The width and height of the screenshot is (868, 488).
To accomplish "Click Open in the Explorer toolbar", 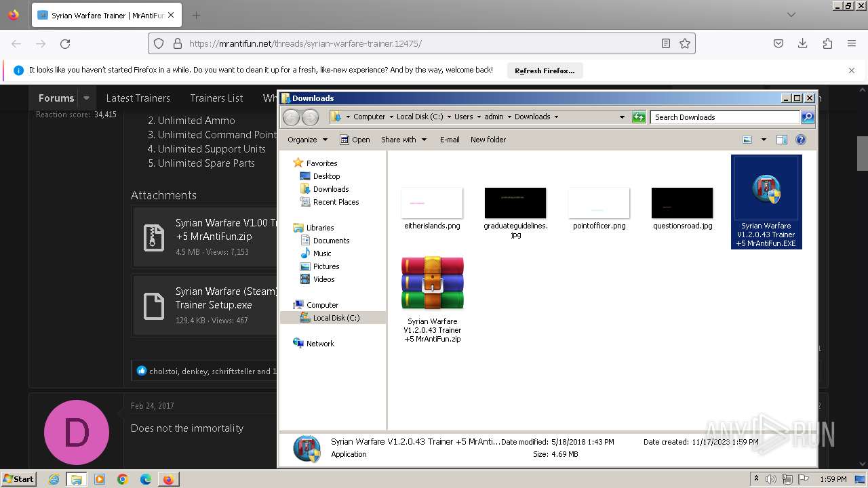I will pos(355,140).
